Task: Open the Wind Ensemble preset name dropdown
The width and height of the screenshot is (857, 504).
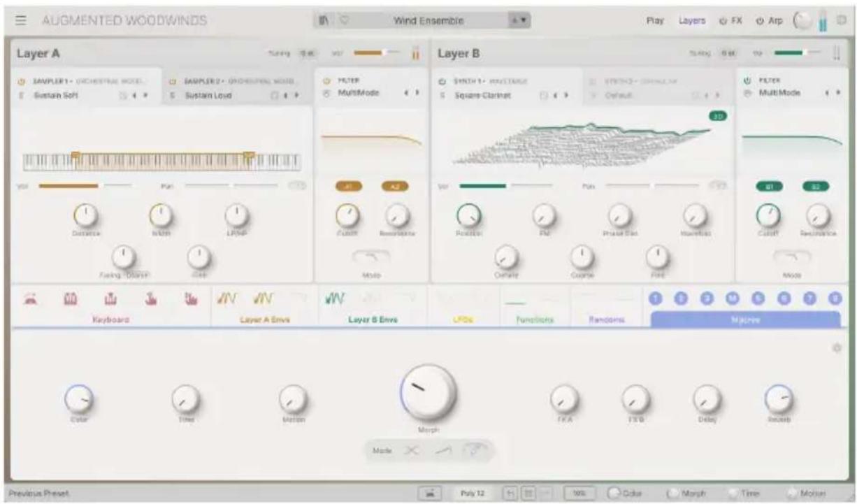Action: click(428, 21)
